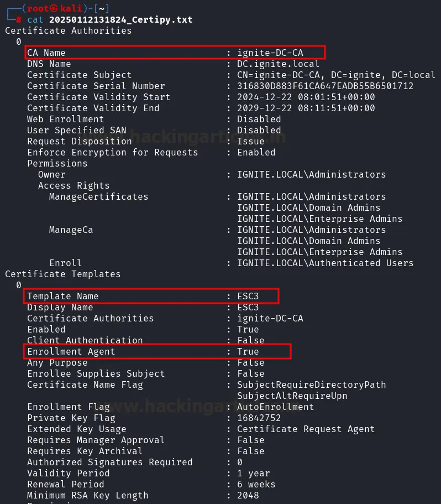Click the Owner permission value
441x504 pixels.
click(x=311, y=174)
